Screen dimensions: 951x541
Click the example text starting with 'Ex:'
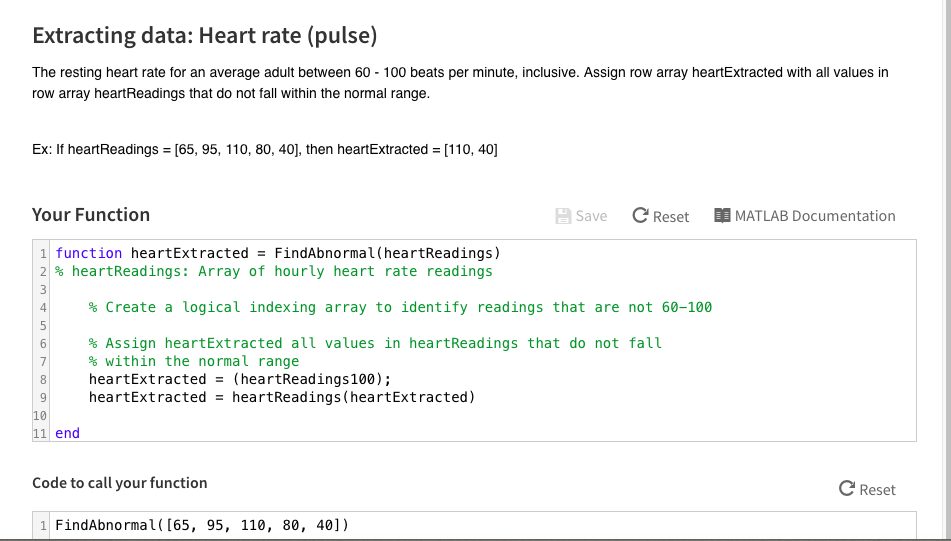coord(265,149)
